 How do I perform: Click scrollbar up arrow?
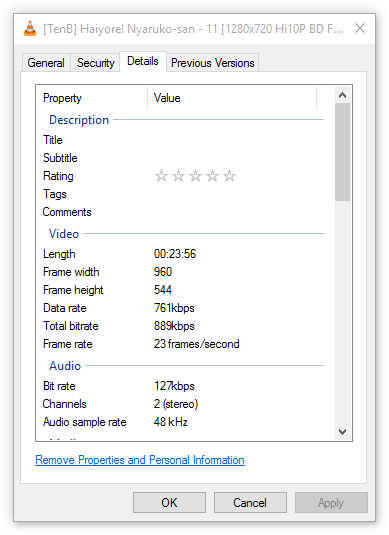coord(342,95)
